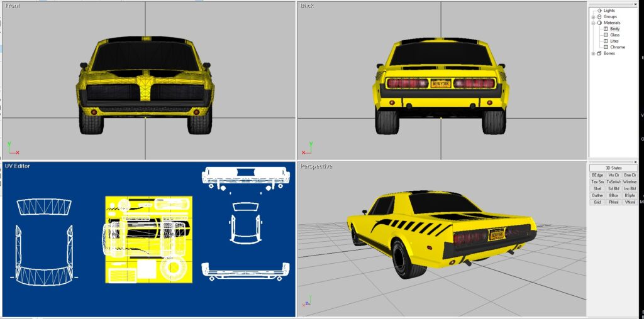This screenshot has width=644, height=319.
Task: Click the Body material texture icon
Action: click(606, 29)
